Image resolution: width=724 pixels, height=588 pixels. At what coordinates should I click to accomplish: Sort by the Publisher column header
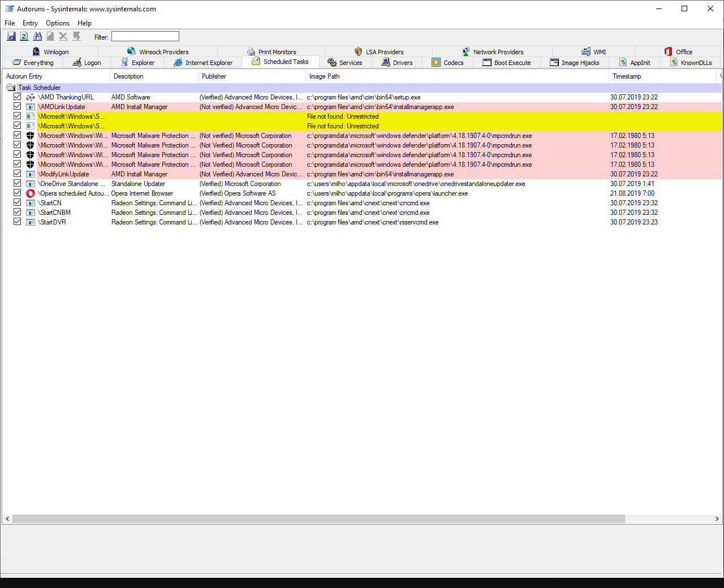252,76
